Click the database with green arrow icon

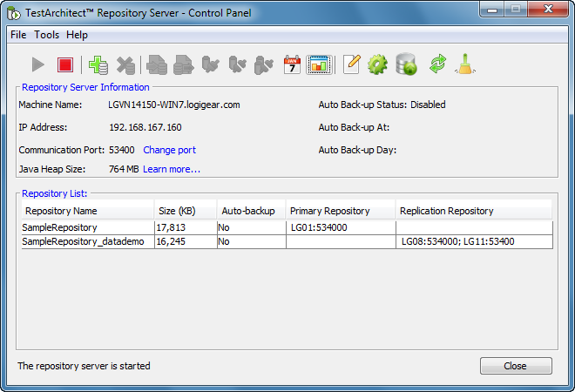click(406, 64)
